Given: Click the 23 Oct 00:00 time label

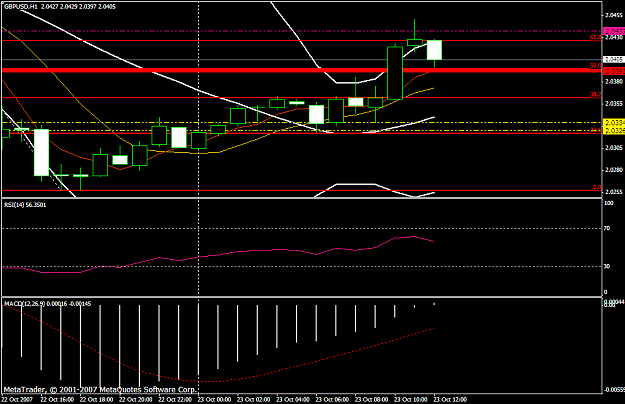Looking at the screenshot, I should click(x=214, y=399).
